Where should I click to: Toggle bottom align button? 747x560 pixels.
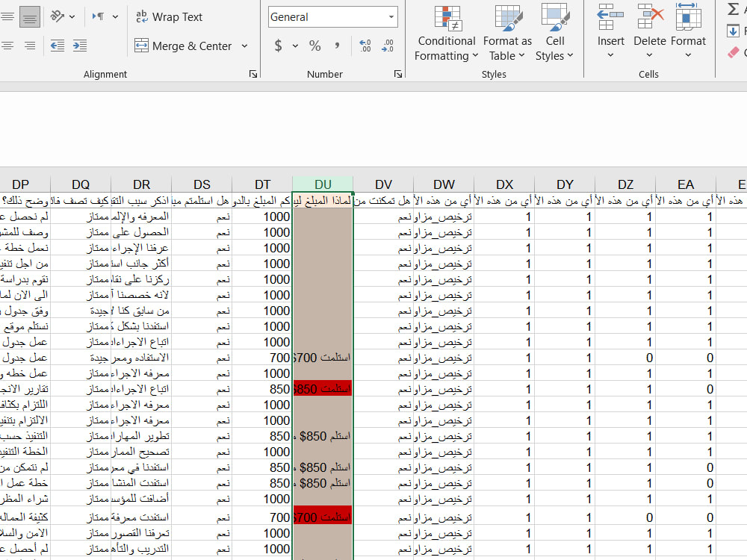30,17
